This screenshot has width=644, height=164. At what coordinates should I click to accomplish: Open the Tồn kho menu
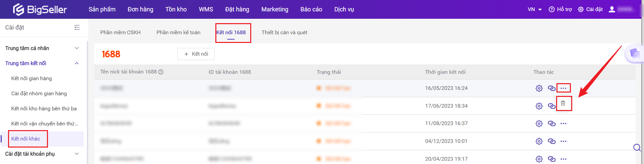[x=176, y=9]
